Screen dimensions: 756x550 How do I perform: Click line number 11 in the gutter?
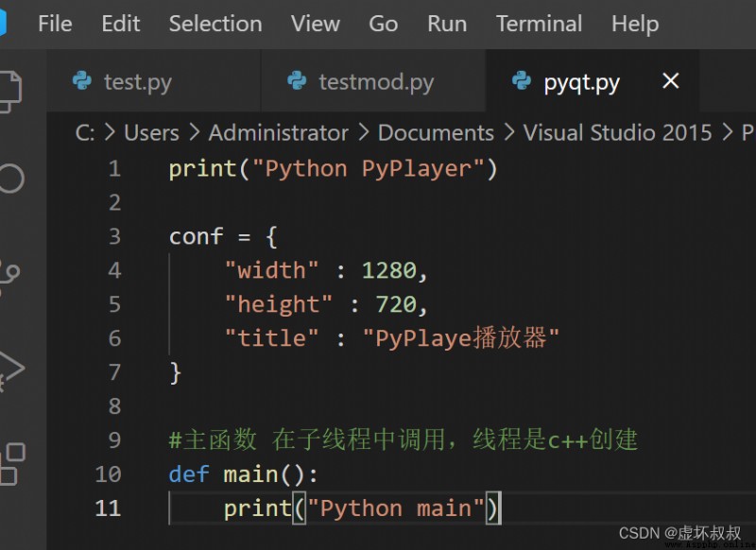coord(108,508)
